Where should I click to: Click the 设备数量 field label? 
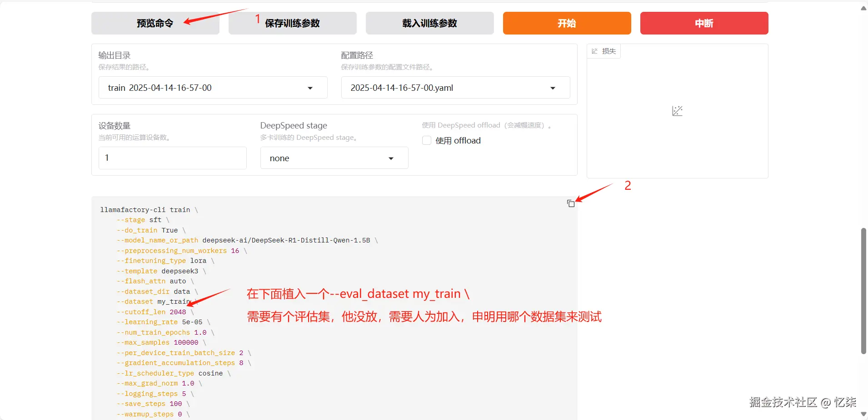point(115,126)
